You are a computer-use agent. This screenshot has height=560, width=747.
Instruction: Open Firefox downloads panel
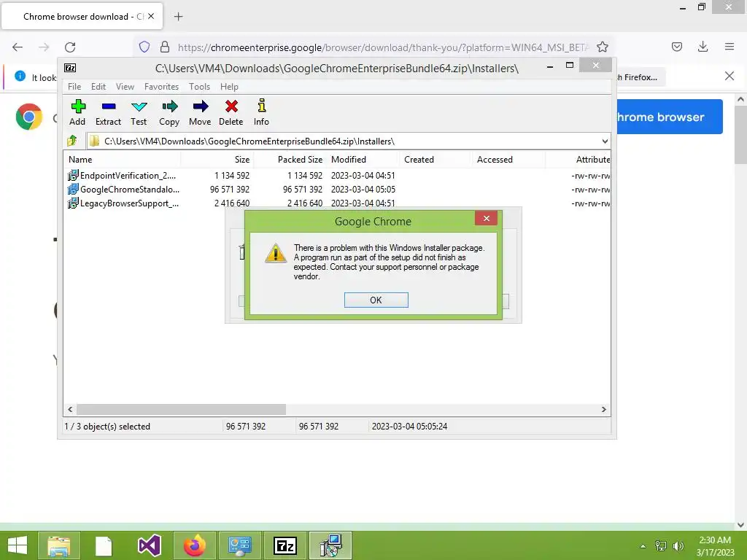pos(703,47)
